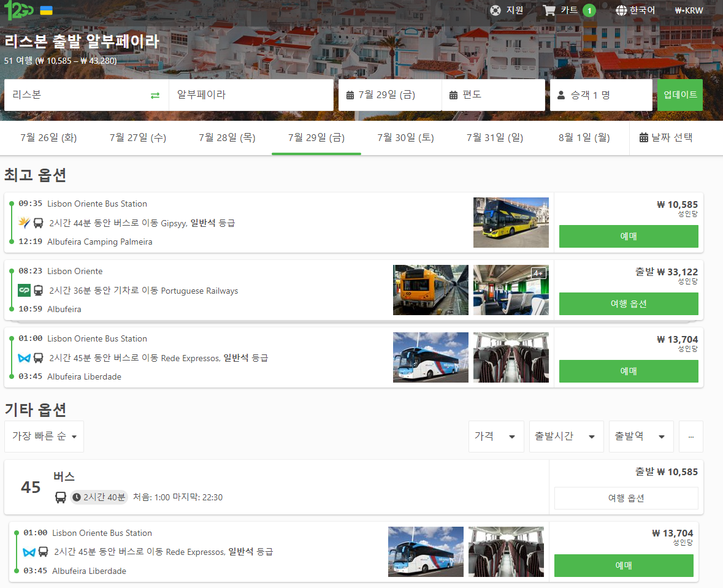Open language selector 한국어
The width and height of the screenshot is (723, 588).
(635, 10)
